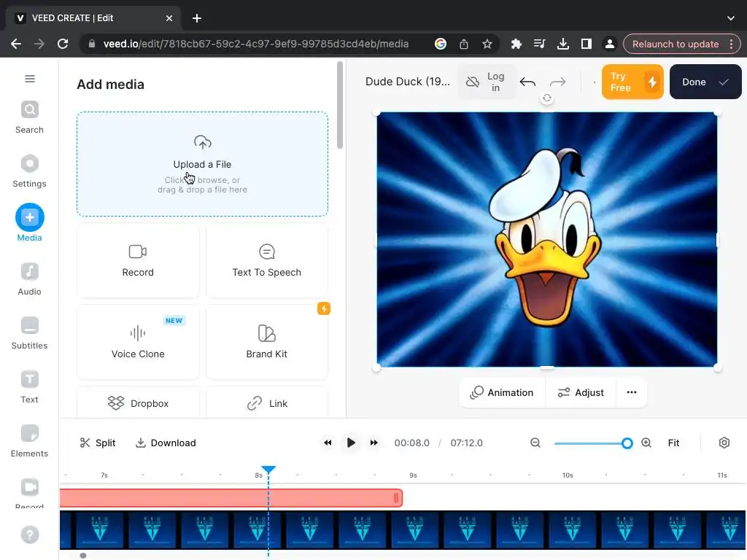The height and width of the screenshot is (560, 747).
Task: Redo the last action
Action: tap(557, 82)
